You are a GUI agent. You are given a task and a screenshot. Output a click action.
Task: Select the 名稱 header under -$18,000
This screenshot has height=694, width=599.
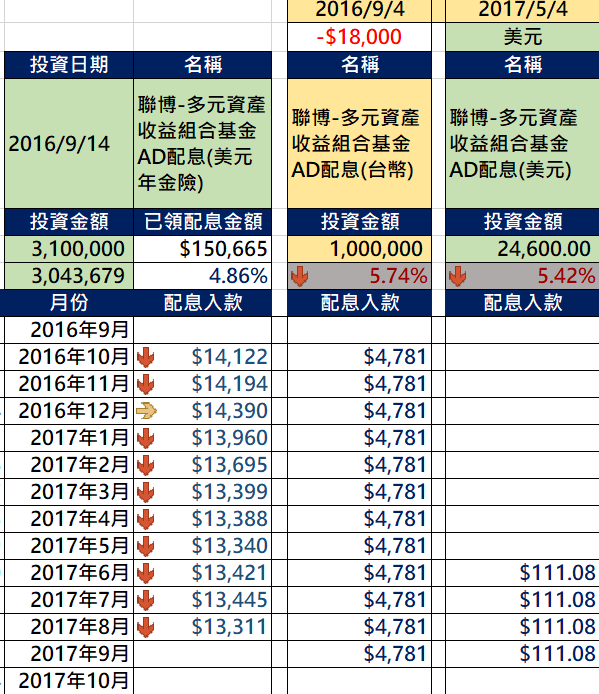359,65
